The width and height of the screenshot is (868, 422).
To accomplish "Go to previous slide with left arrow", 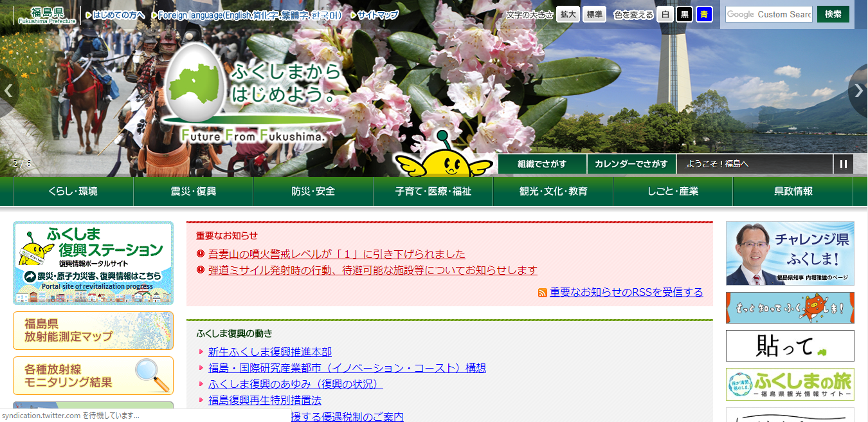I will (x=8, y=91).
